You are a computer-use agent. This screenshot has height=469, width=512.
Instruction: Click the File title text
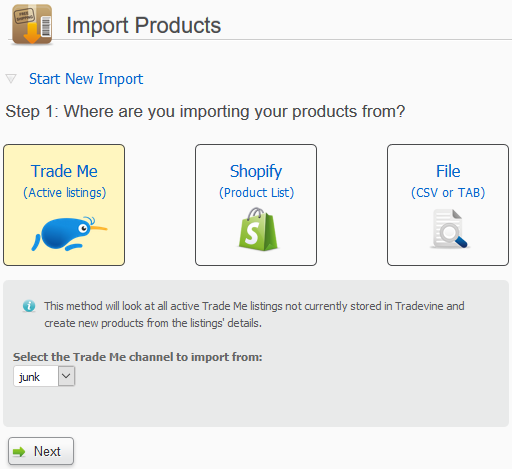click(448, 171)
